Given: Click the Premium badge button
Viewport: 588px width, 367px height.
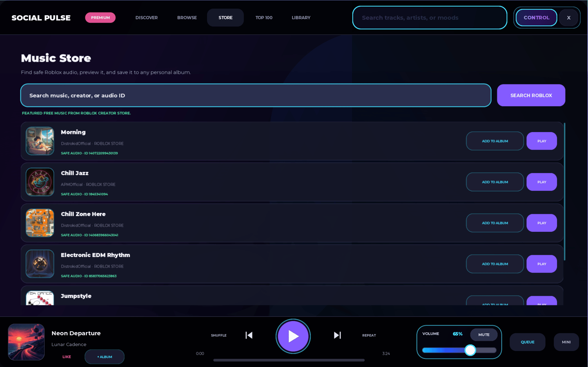Looking at the screenshot, I should point(100,18).
